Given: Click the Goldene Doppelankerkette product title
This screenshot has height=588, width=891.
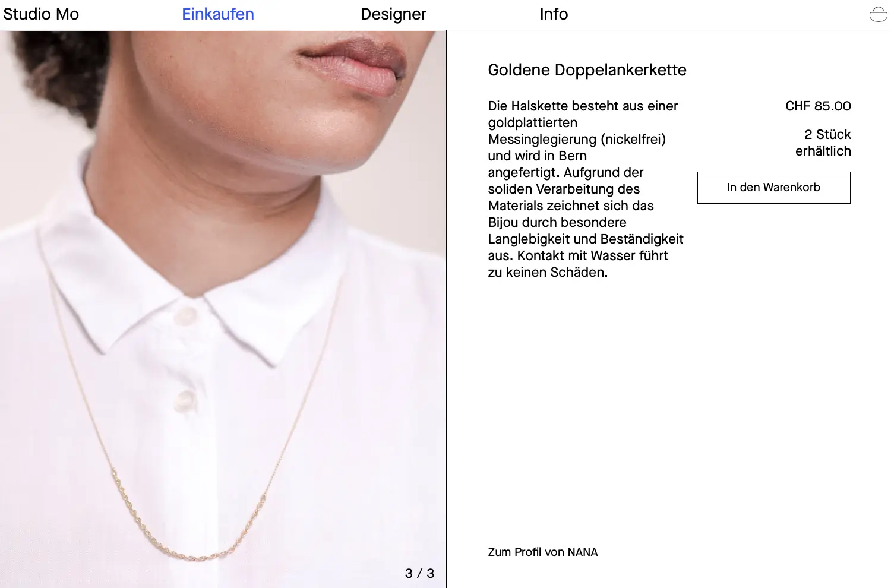Looking at the screenshot, I should (x=587, y=70).
